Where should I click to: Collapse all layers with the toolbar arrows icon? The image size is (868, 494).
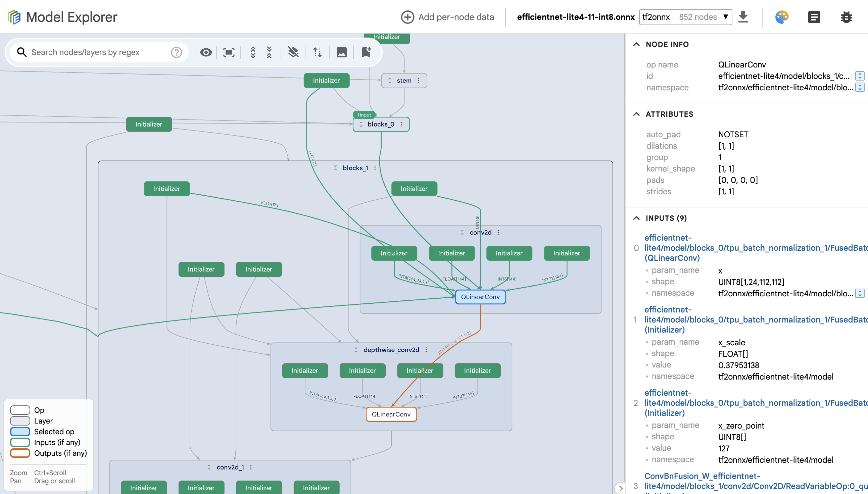[270, 52]
